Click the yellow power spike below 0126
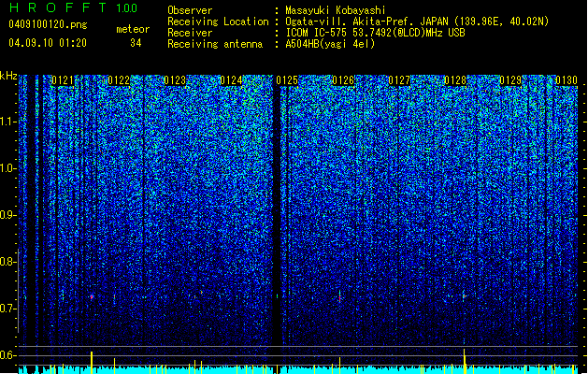This screenshot has width=588, height=374. (339, 365)
